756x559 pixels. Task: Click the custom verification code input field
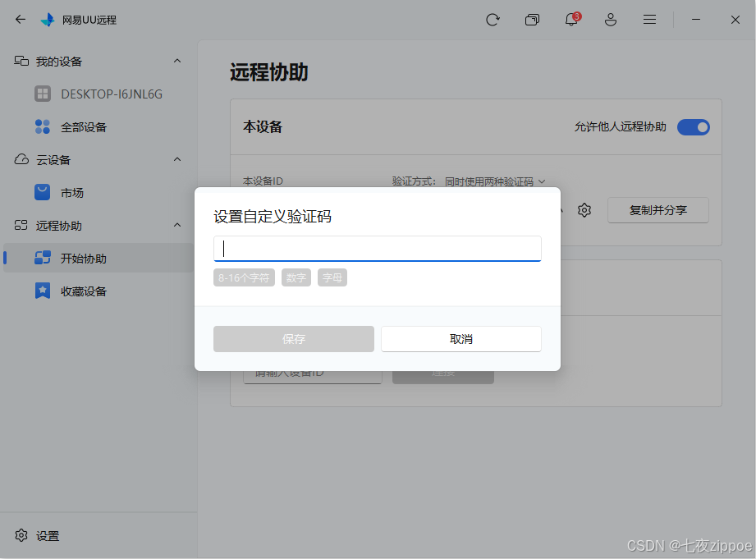(377, 249)
